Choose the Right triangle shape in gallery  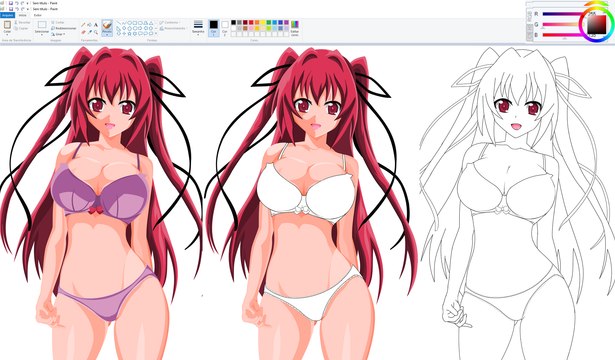pos(118,28)
